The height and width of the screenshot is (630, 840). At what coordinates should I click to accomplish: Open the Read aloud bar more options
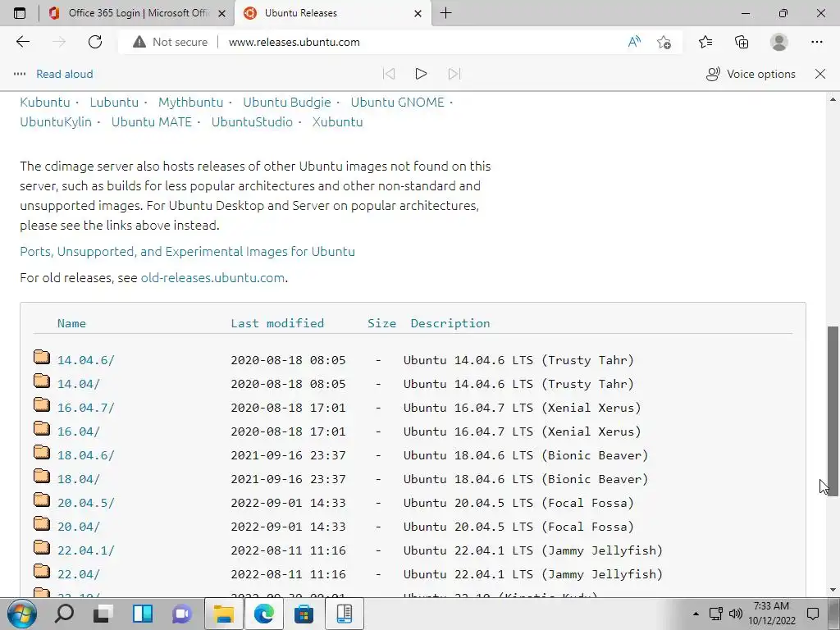(20, 74)
